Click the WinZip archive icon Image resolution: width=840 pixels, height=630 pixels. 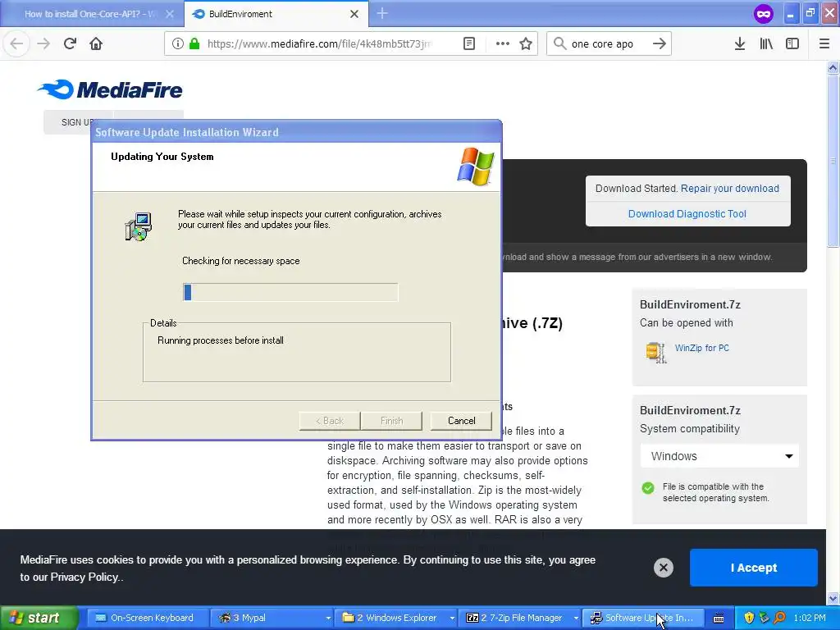[x=655, y=353]
